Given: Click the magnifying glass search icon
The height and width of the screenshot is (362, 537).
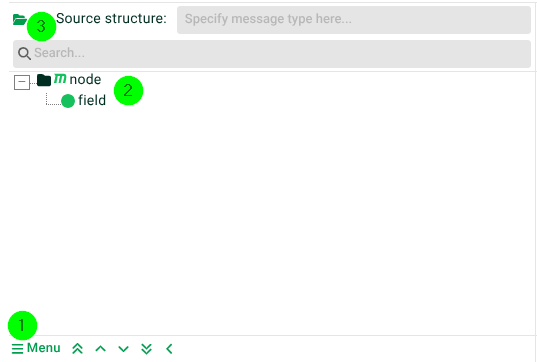Looking at the screenshot, I should click(x=24, y=53).
